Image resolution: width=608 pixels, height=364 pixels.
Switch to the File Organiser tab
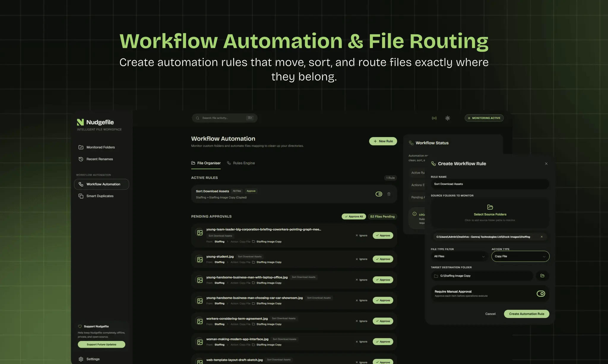[206, 163]
